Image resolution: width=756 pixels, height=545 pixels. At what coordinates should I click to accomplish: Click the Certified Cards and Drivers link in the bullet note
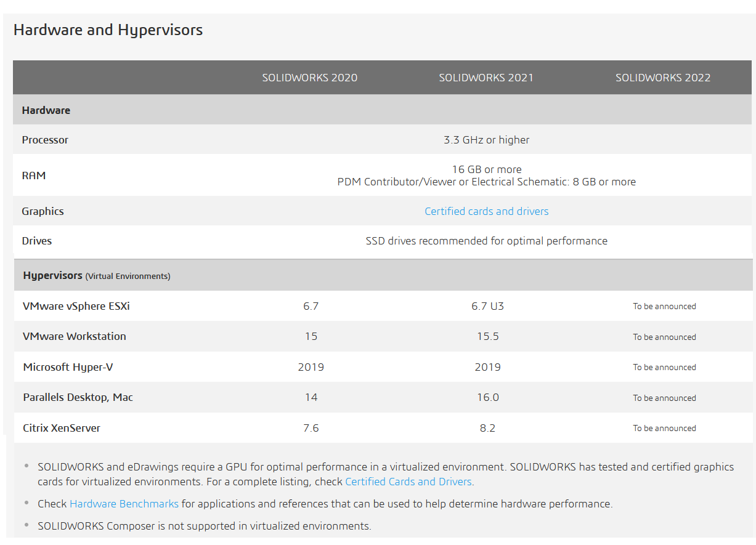pos(408,482)
